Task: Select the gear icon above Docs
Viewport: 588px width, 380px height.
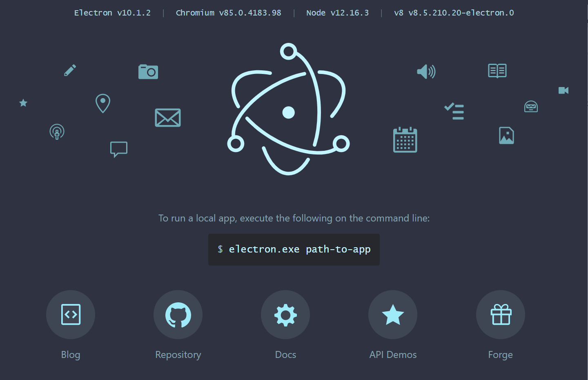Action: [x=285, y=315]
